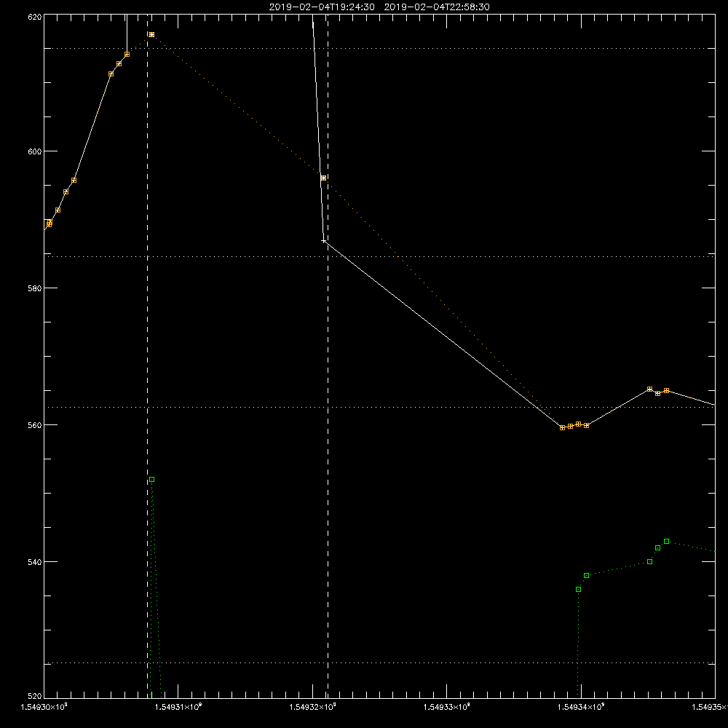Click the white plus marker near value 587
Screen dimensions: 728x728
coord(324,241)
